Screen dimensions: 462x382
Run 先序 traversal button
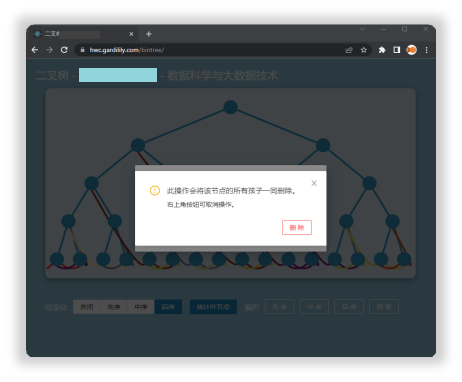tap(280, 307)
